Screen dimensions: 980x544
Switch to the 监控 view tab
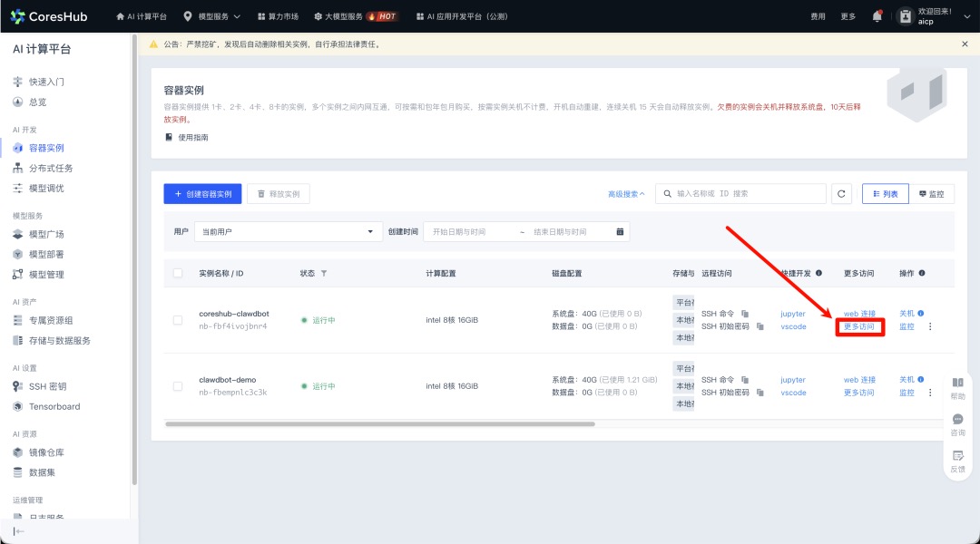[931, 194]
